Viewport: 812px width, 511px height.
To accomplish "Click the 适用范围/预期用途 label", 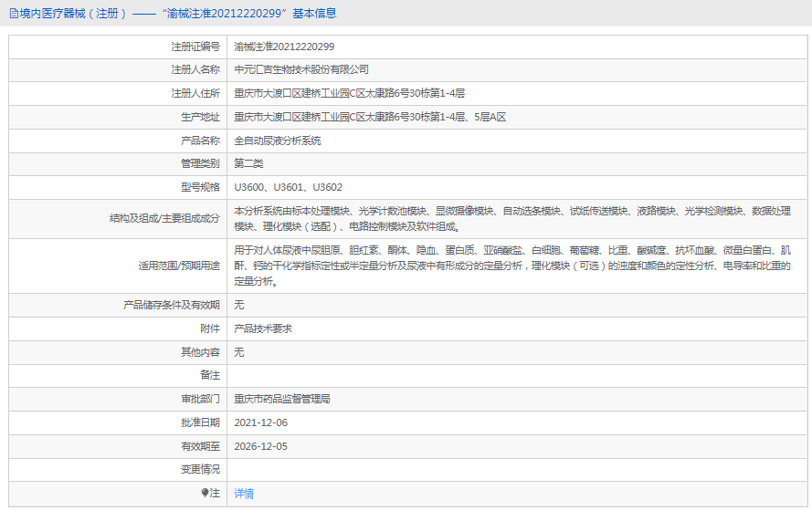I will (179, 266).
